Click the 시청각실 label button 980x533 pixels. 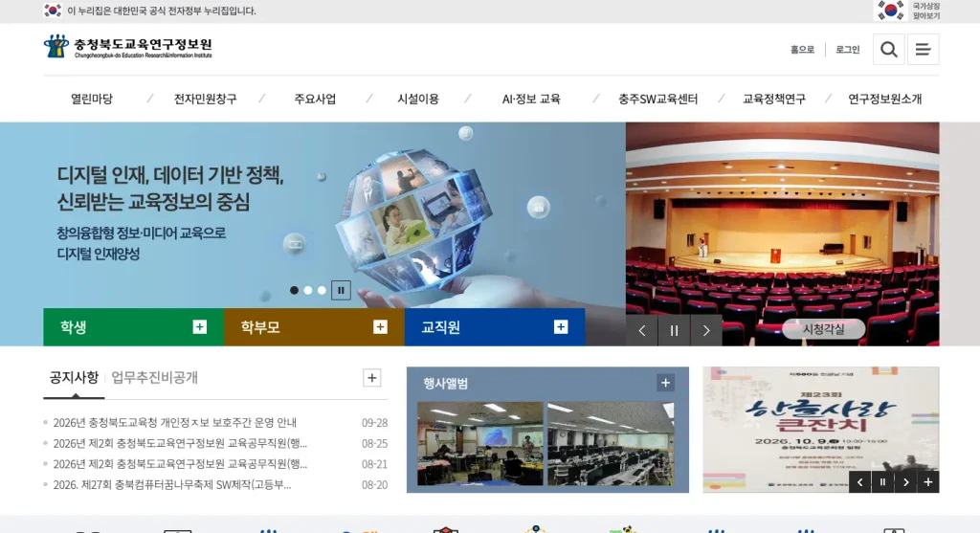coord(823,328)
